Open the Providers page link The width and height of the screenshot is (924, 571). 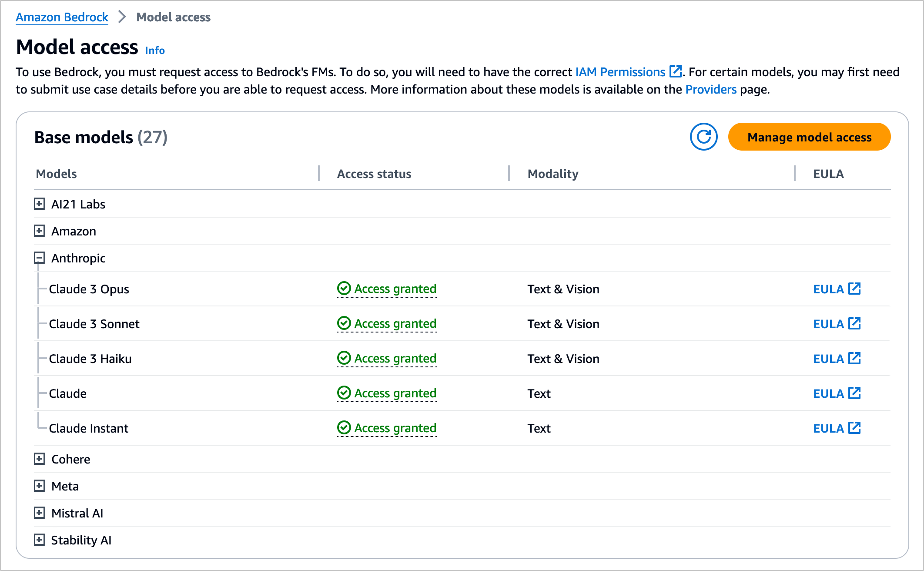coord(710,89)
